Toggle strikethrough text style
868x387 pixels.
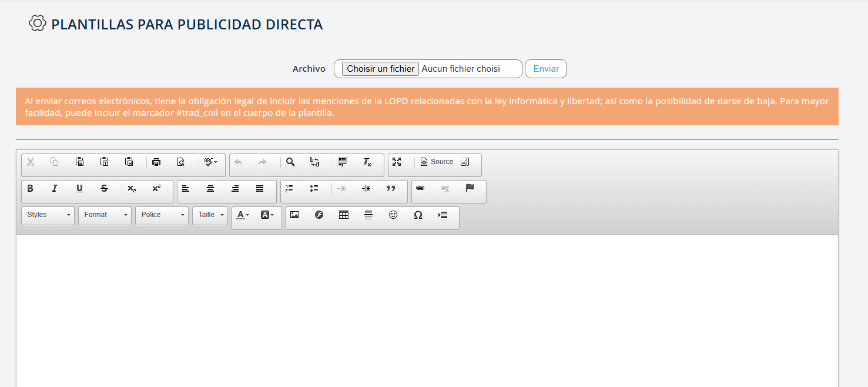pyautogui.click(x=104, y=189)
